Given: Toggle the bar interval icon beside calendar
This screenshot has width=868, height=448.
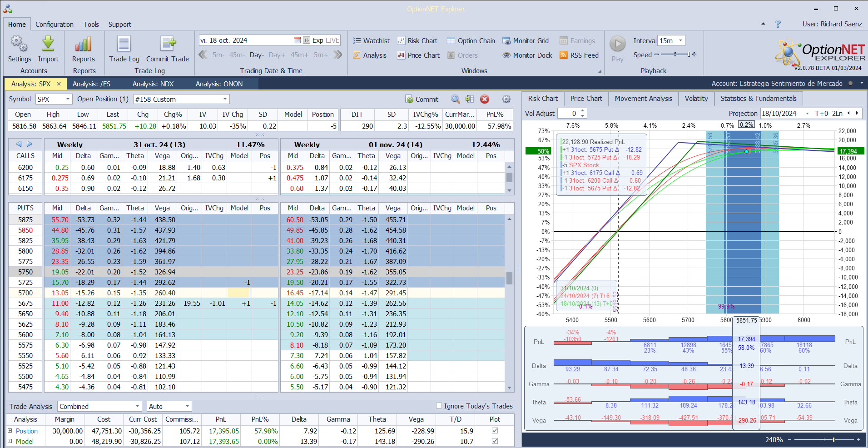Looking at the screenshot, I should tap(307, 40).
